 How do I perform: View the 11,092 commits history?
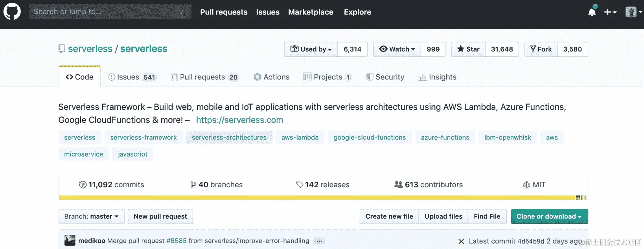pyautogui.click(x=112, y=184)
